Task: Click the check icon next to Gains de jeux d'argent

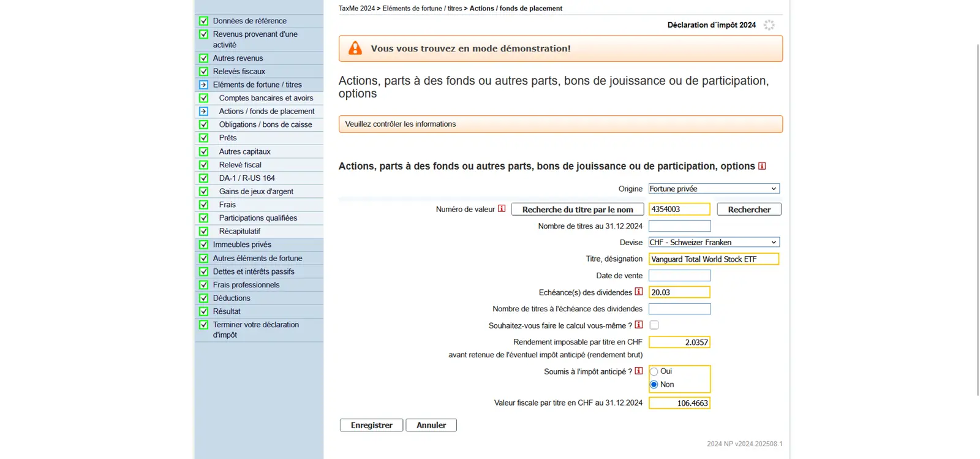Action: point(204,191)
